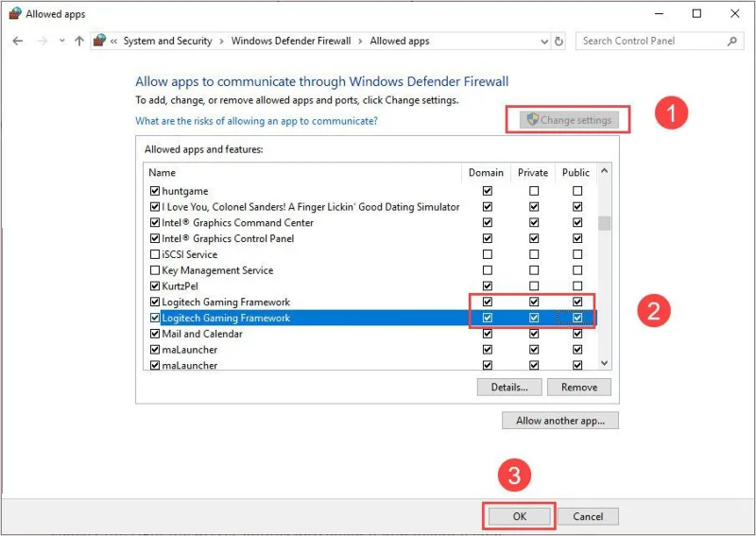Expand breadcrumb overflow chevron «
Viewport: 756px width, 536px height.
[x=113, y=42]
